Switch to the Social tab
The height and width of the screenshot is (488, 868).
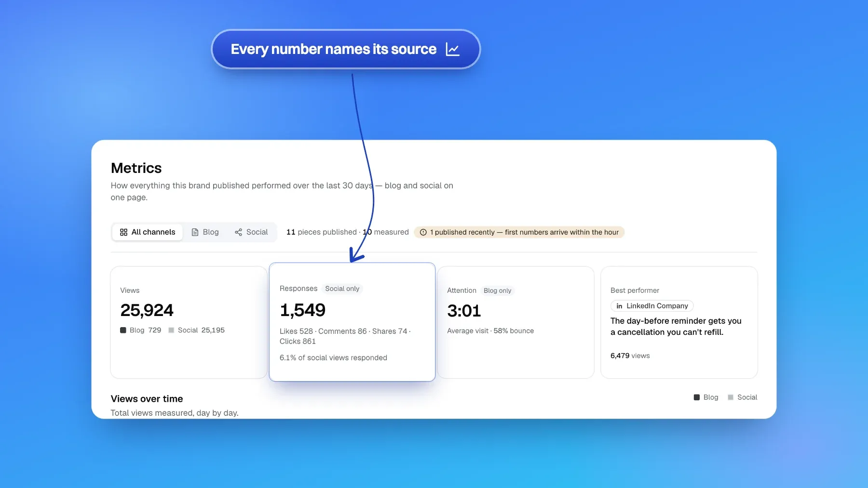click(251, 232)
